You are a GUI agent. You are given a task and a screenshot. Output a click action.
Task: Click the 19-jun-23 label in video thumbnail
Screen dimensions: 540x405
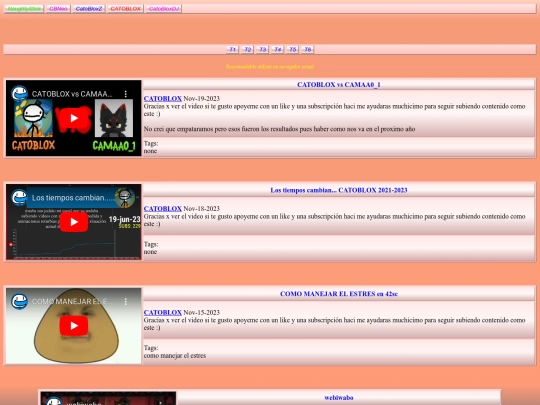[124, 219]
